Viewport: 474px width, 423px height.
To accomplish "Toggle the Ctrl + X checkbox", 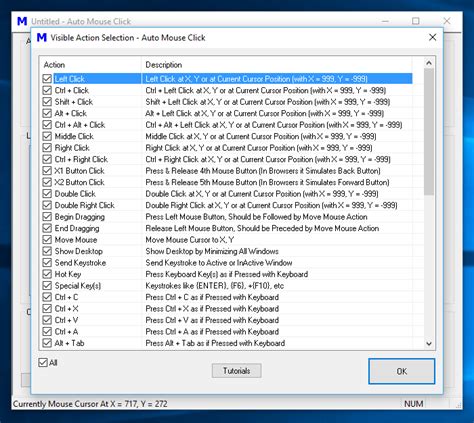I will point(47,309).
